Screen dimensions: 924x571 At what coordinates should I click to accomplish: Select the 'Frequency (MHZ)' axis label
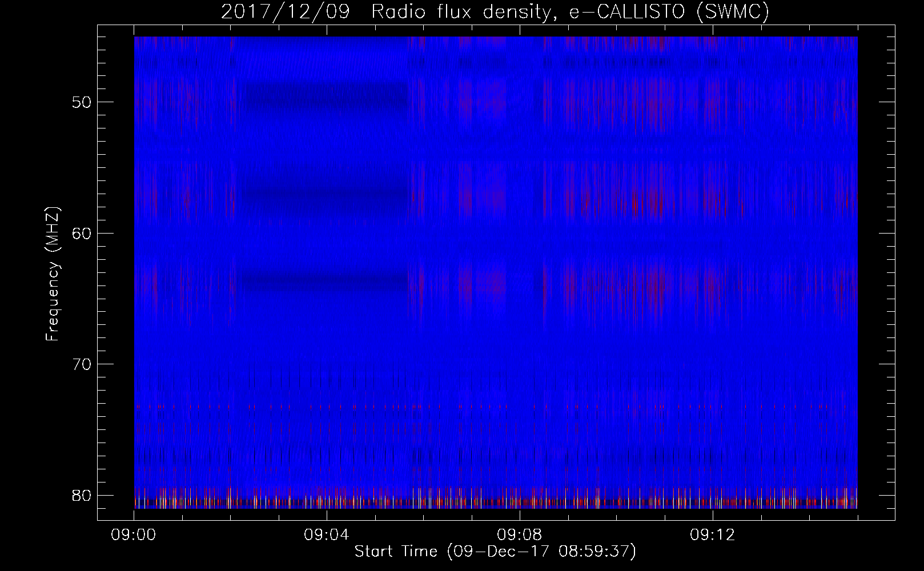tap(53, 274)
